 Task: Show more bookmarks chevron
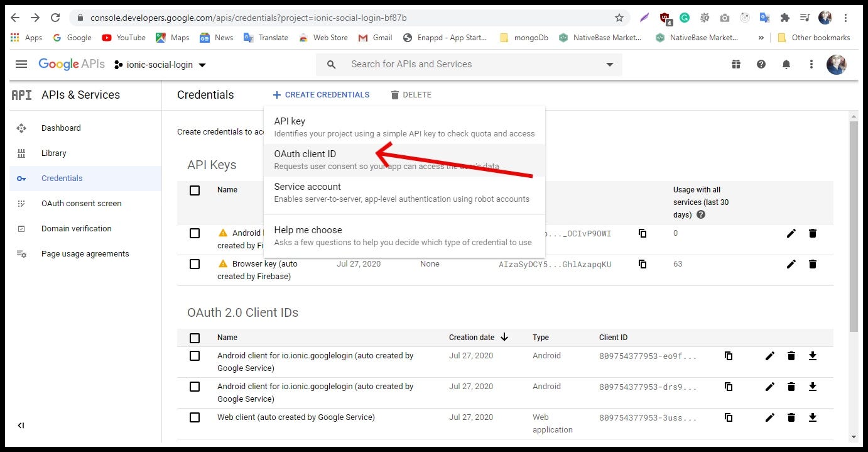tap(761, 38)
